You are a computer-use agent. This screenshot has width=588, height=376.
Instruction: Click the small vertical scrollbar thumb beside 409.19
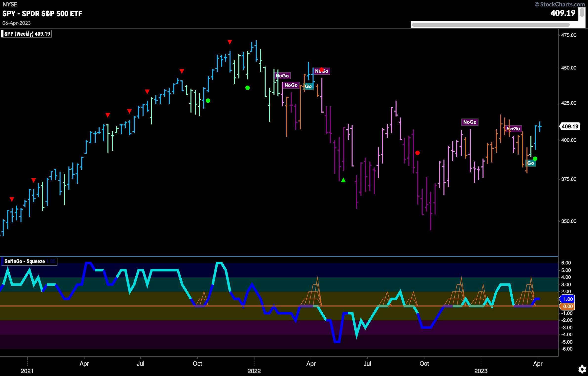pyautogui.click(x=582, y=12)
